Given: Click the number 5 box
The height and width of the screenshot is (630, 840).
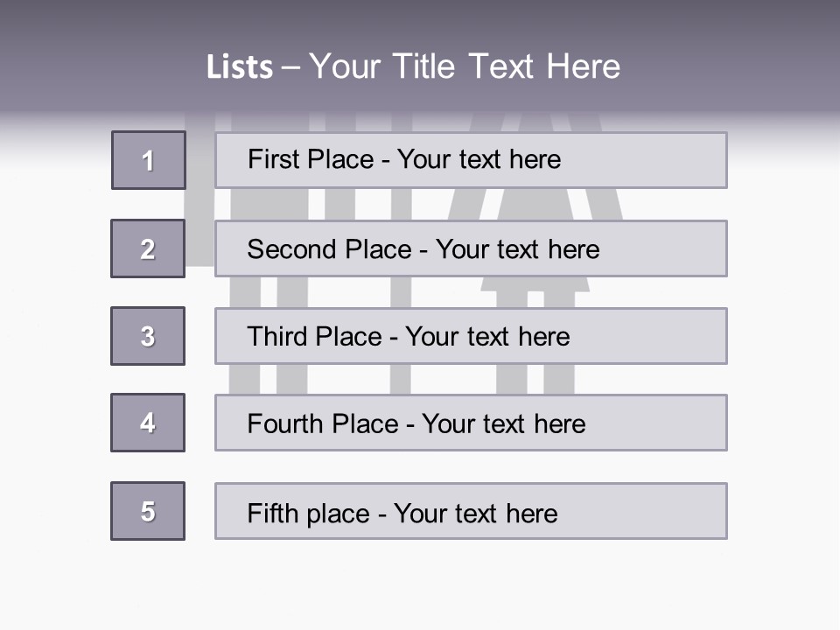Looking at the screenshot, I should pyautogui.click(x=148, y=511).
